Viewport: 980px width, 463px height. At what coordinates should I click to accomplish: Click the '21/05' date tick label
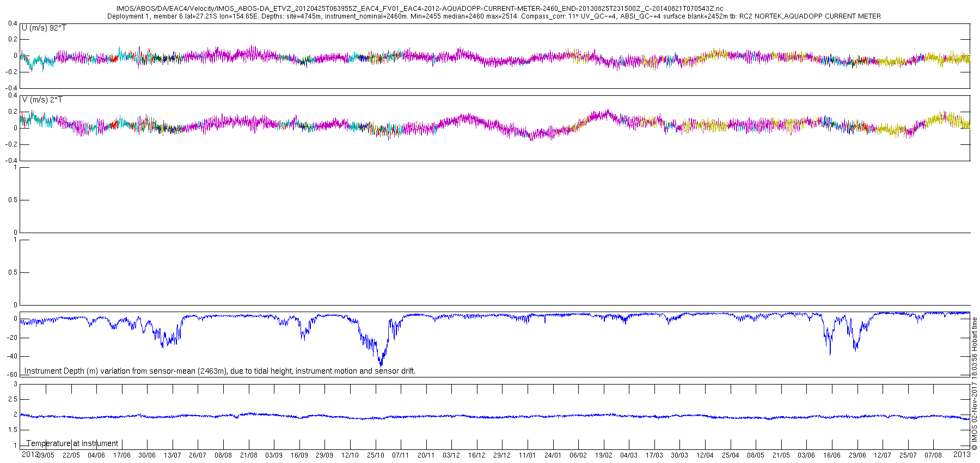[781, 455]
